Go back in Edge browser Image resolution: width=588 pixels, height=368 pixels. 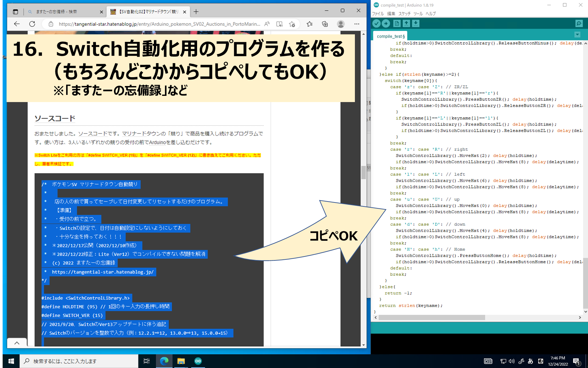tap(17, 24)
